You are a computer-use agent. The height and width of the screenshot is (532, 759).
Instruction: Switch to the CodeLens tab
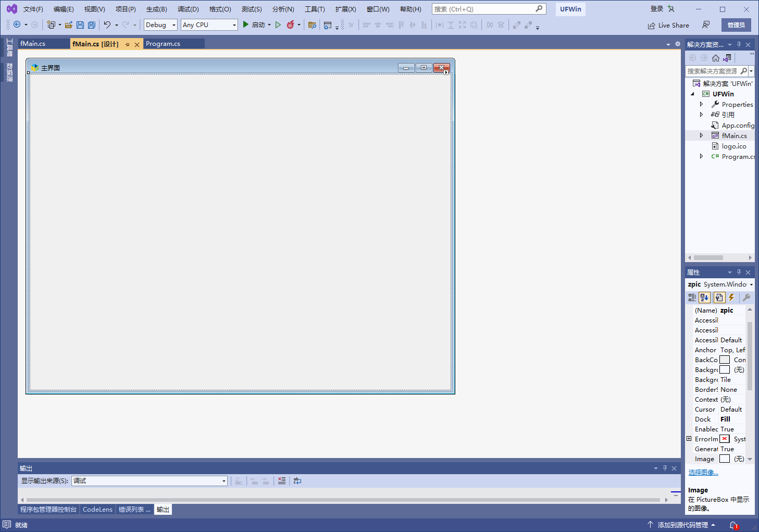click(97, 509)
